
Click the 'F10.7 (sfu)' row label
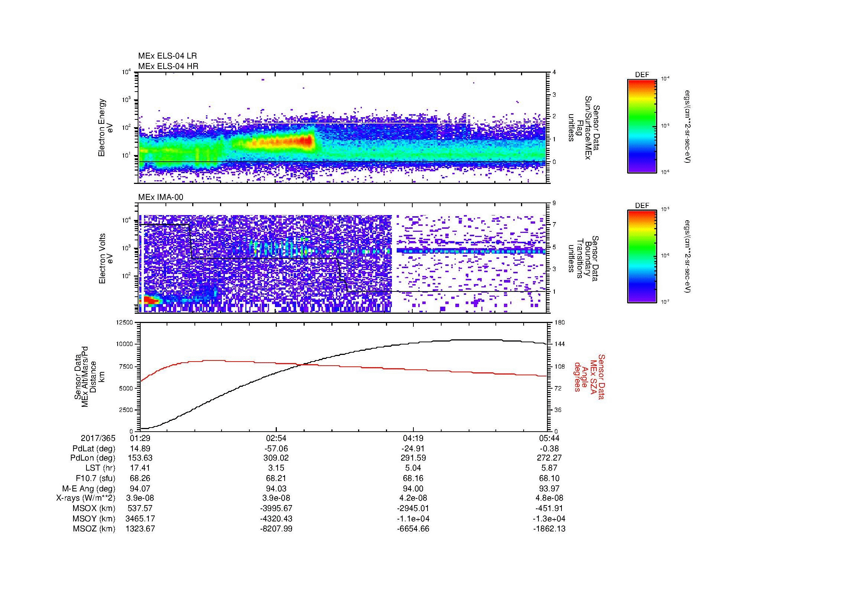(x=95, y=478)
